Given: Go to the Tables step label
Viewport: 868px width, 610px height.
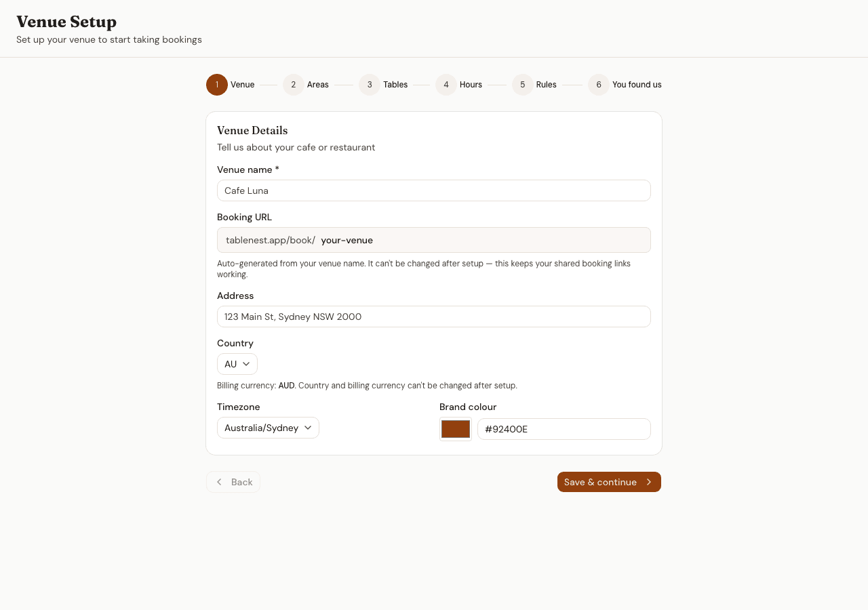Looking at the screenshot, I should pyautogui.click(x=395, y=85).
